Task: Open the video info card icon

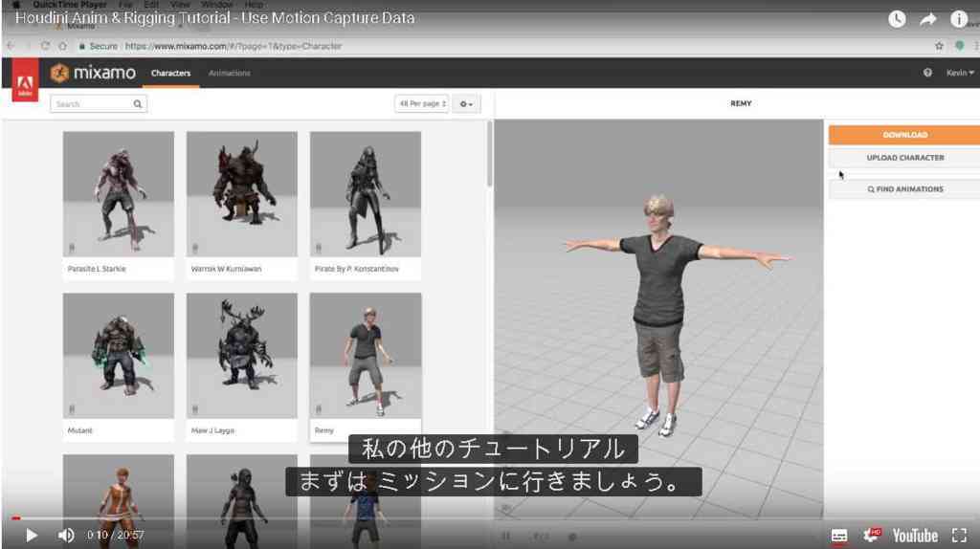Action: point(959,19)
